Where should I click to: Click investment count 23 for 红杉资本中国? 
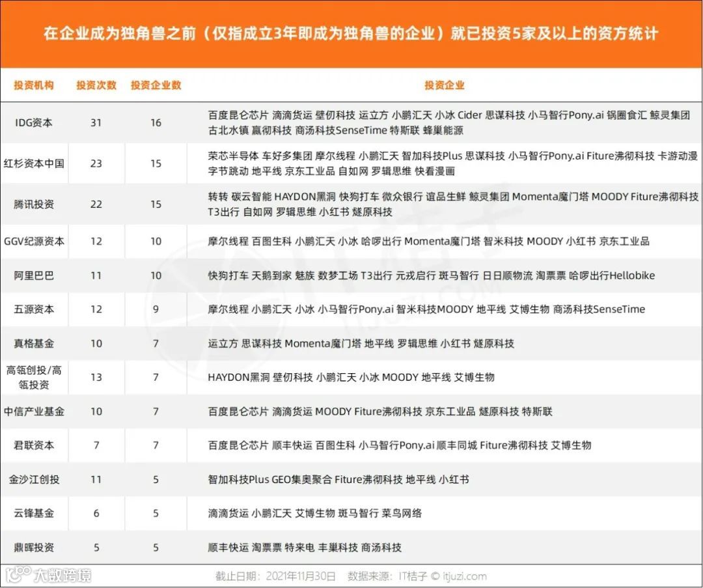96,163
